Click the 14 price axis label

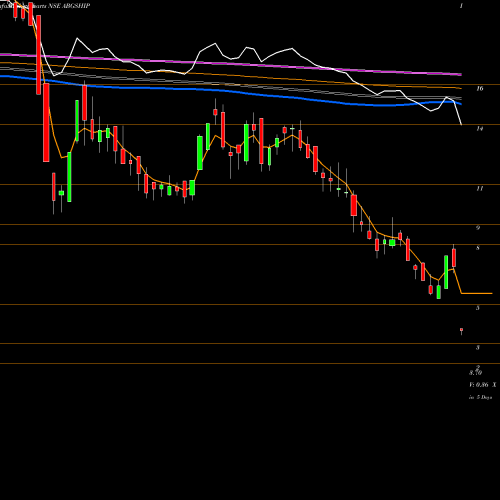click(480, 128)
